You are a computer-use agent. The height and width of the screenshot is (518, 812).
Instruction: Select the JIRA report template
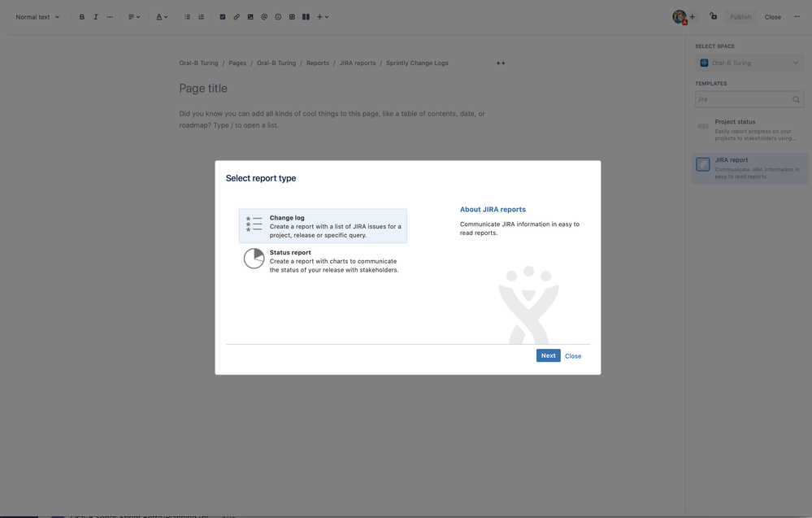tap(749, 168)
